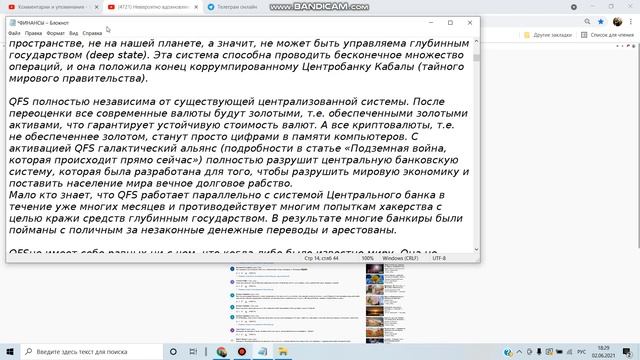Open the clock and date flyout
Viewport: 640px width, 360px height.
pos(604,351)
